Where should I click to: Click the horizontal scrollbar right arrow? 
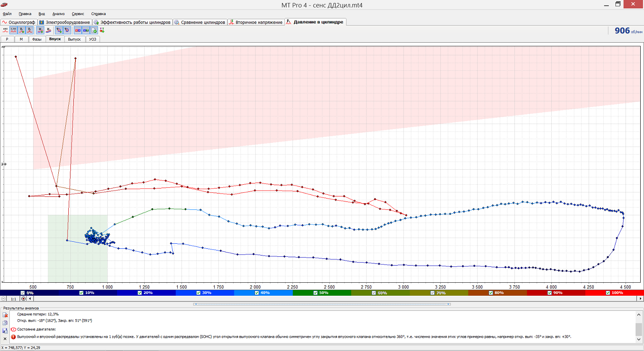click(x=640, y=299)
